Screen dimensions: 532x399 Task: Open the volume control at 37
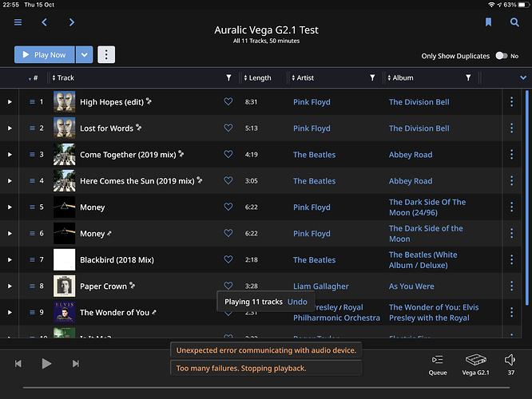tap(510, 365)
